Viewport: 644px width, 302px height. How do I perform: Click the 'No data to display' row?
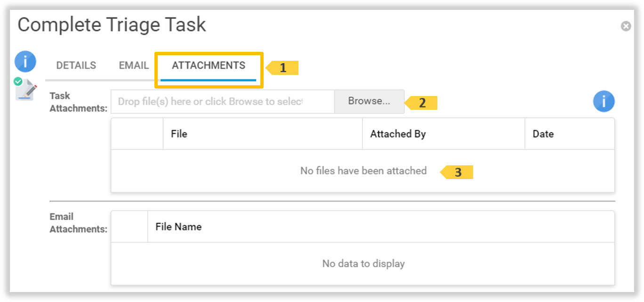tap(363, 263)
